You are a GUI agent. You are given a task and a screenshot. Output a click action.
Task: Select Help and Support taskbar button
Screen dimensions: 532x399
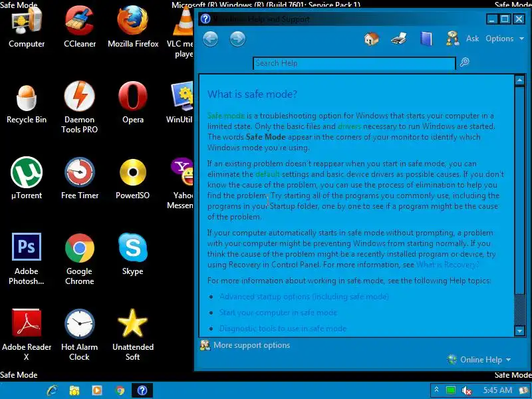pyautogui.click(x=142, y=390)
